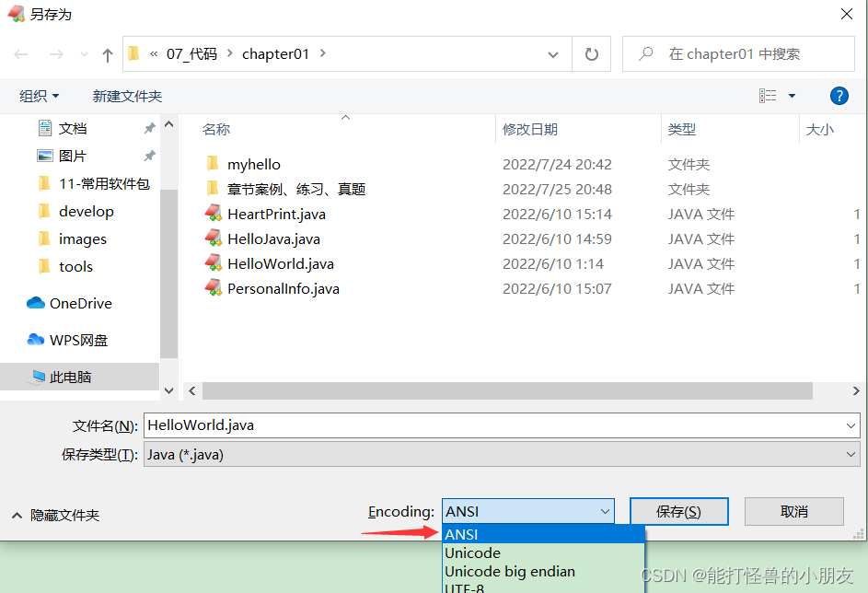This screenshot has height=593, width=868.
Task: Click 新建文件夹 button
Action: (127, 96)
